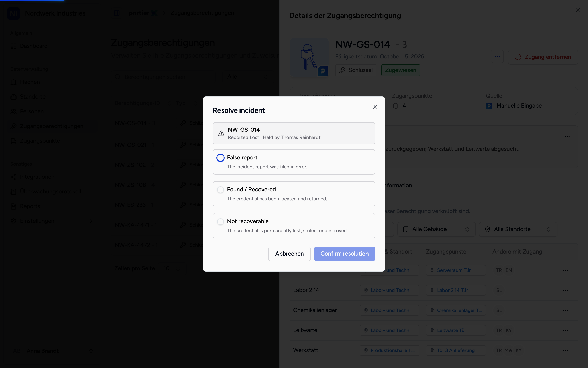Click the SL avatar in the Labor 2.14 row

point(499,290)
